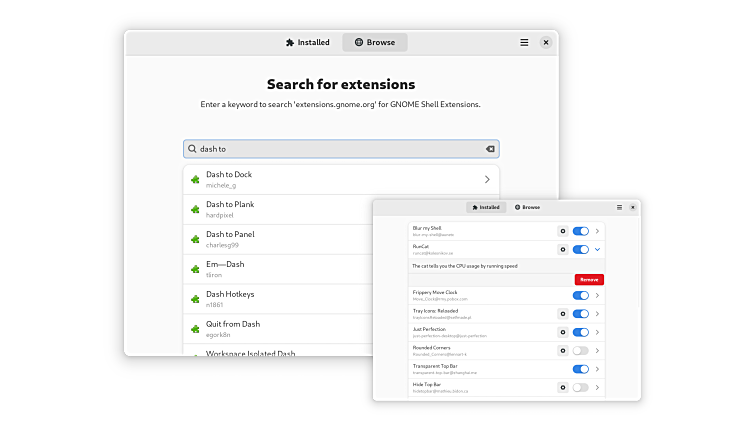752x423 pixels.
Task: Clear the search field text
Action: (x=490, y=149)
